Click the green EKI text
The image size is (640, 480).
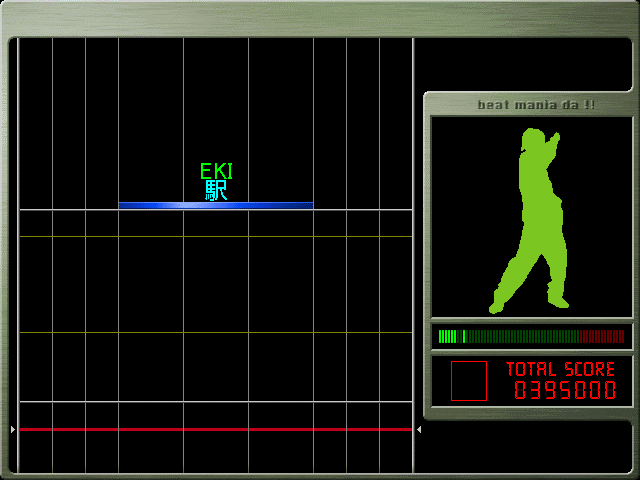[x=216, y=171]
